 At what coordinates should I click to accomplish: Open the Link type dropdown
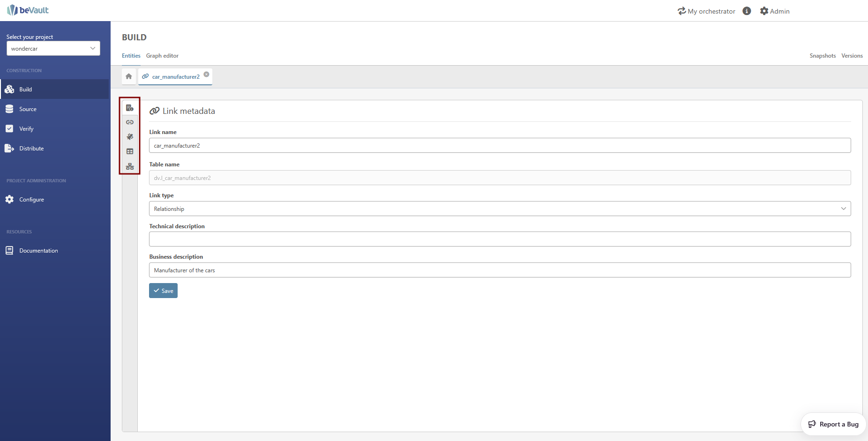pos(500,209)
